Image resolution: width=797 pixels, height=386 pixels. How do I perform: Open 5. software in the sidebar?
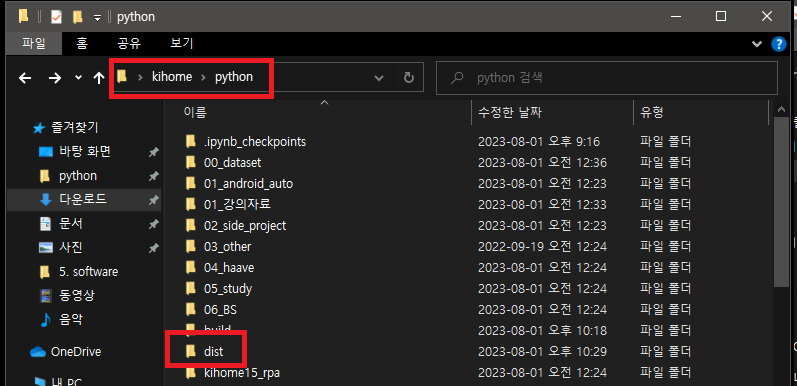88,272
